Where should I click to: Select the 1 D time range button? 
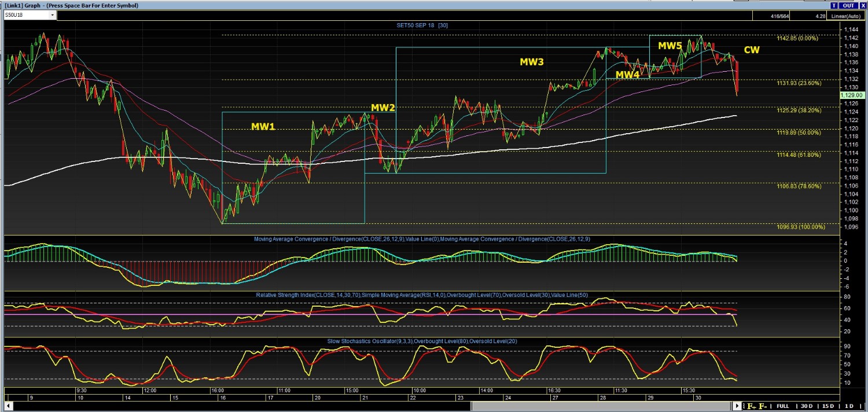coord(849,406)
